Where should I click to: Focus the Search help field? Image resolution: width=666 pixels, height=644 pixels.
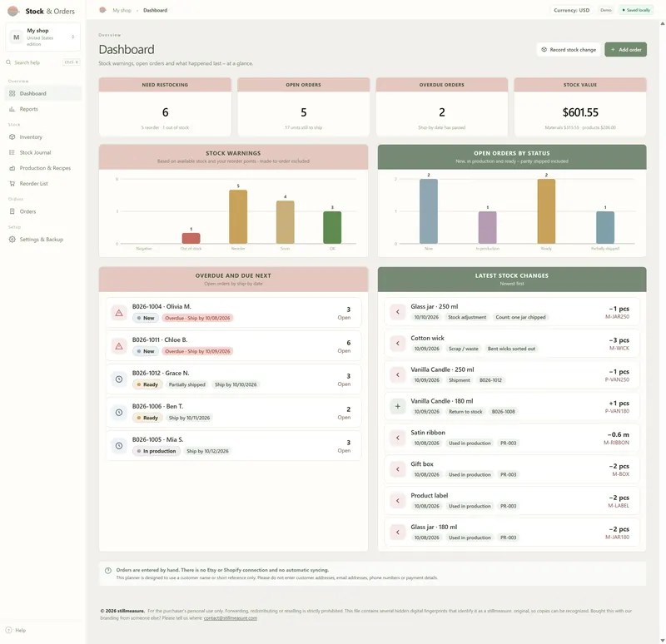43,62
